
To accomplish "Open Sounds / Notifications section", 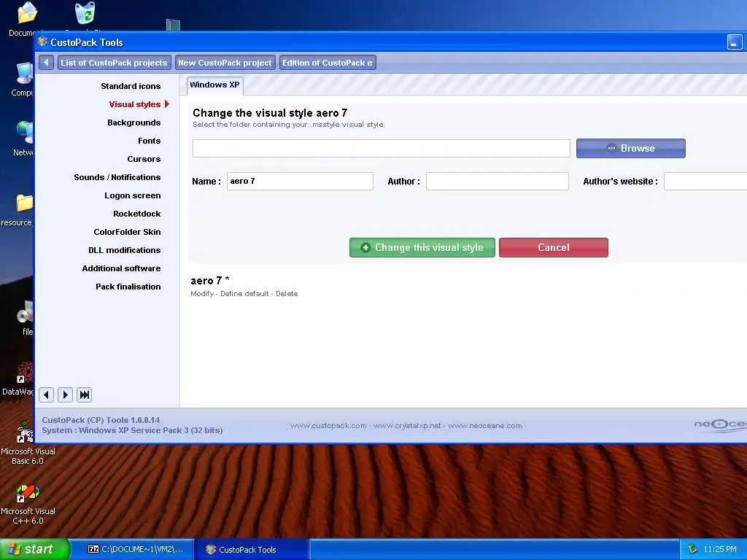I will pos(117,177).
